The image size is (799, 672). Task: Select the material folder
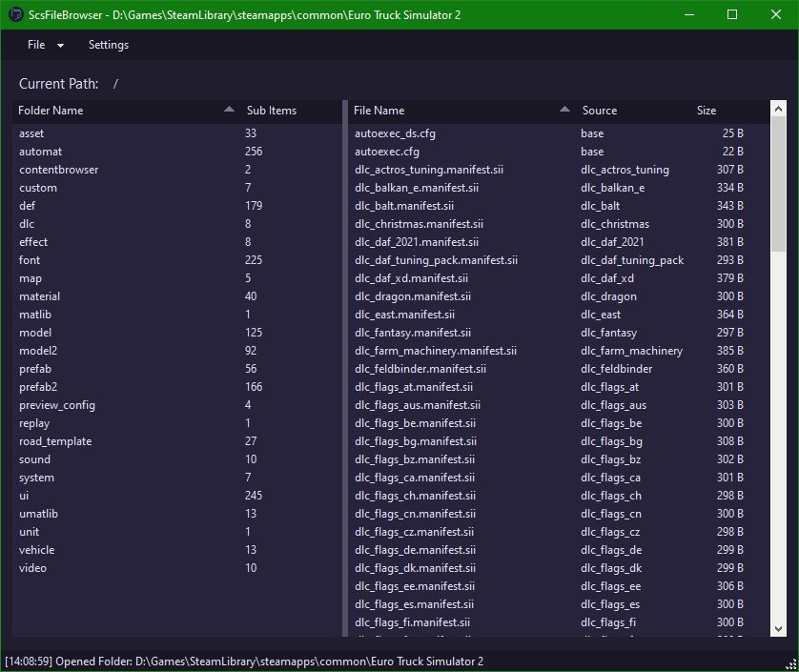[x=177, y=296]
